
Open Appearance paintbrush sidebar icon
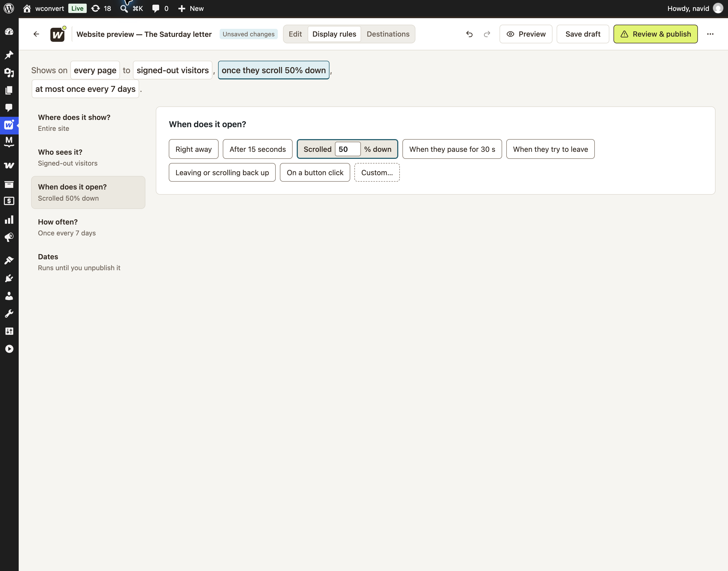pos(9,260)
